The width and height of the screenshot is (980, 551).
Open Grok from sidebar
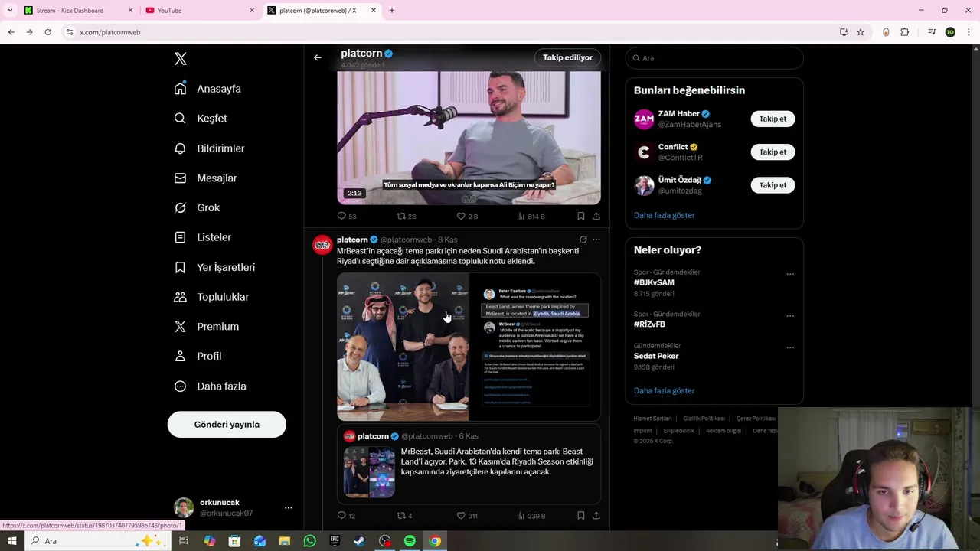[197, 207]
